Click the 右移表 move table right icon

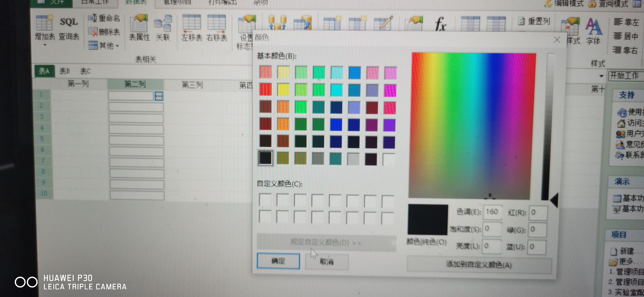(216, 24)
